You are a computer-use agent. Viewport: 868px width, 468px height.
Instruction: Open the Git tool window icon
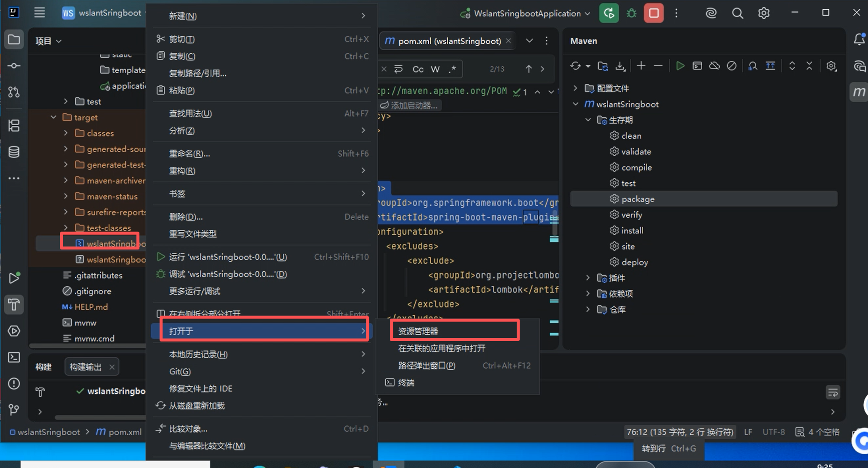coord(14,410)
